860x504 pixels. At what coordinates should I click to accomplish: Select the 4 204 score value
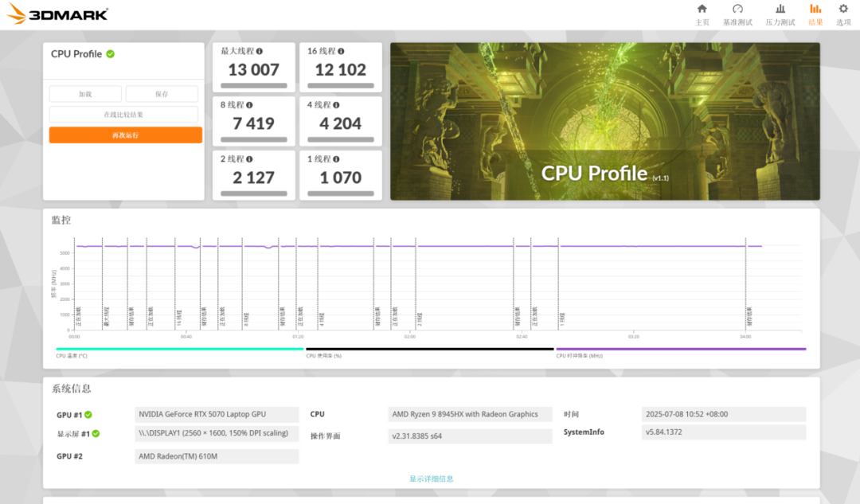341,123
